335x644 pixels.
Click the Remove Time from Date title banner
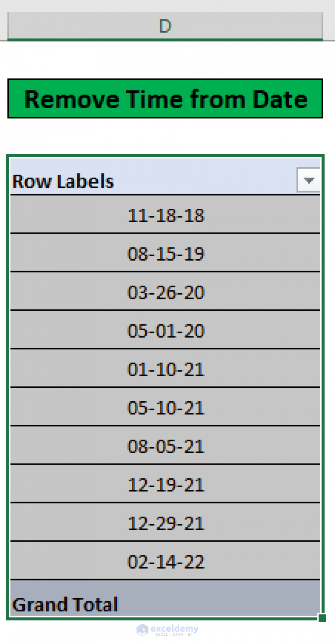[166, 99]
